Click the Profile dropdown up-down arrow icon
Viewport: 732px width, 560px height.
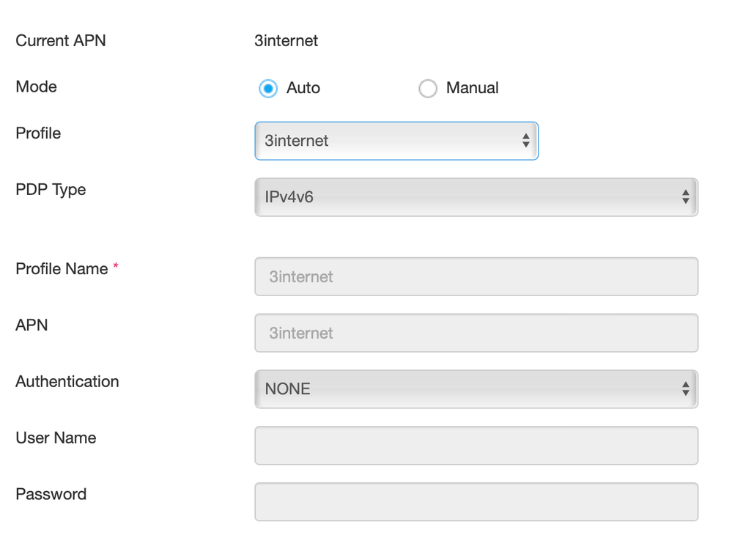point(525,141)
